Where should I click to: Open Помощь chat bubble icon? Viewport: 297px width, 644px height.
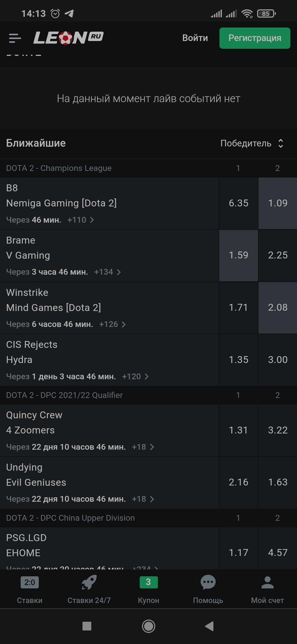tap(208, 582)
